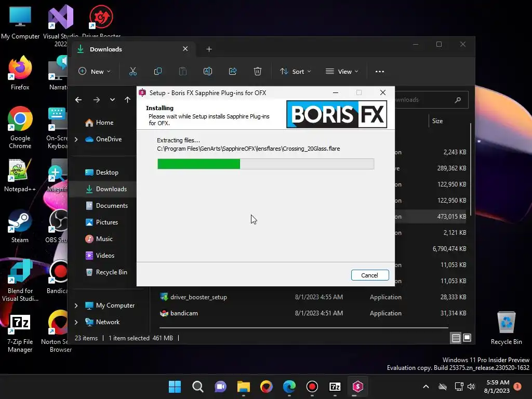Select the Visual Studio 2022 desktop shortcut
The width and height of the screenshot is (532, 399).
61,26
